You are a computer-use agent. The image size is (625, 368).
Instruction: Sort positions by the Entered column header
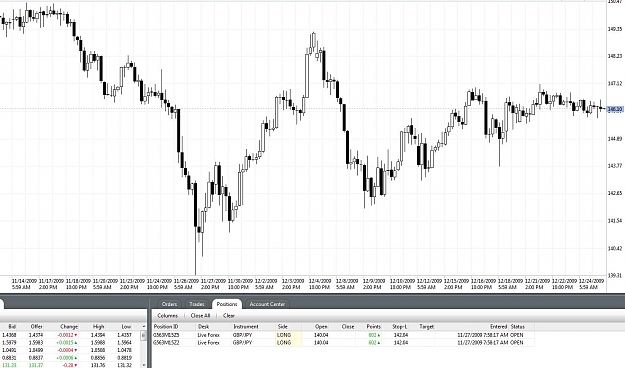tap(499, 327)
